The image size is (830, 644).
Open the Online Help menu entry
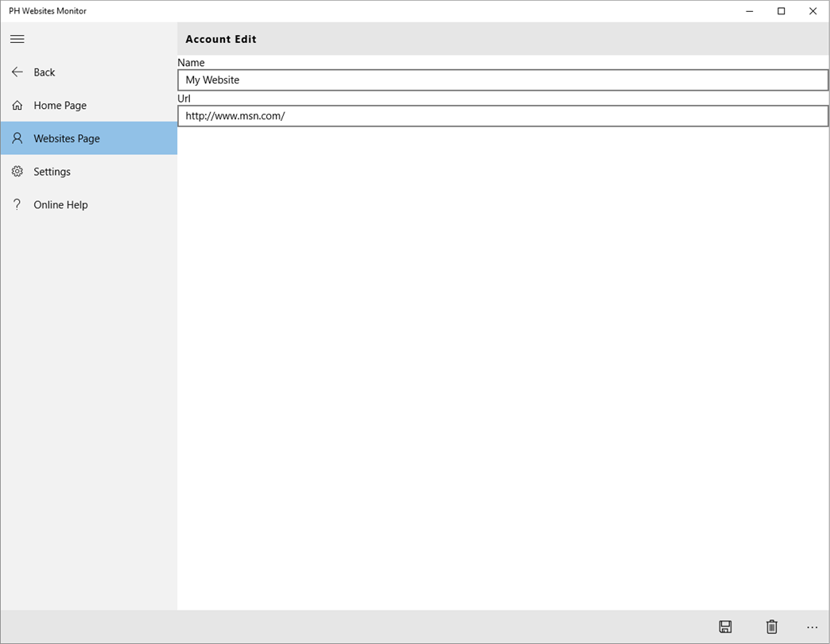(89, 205)
